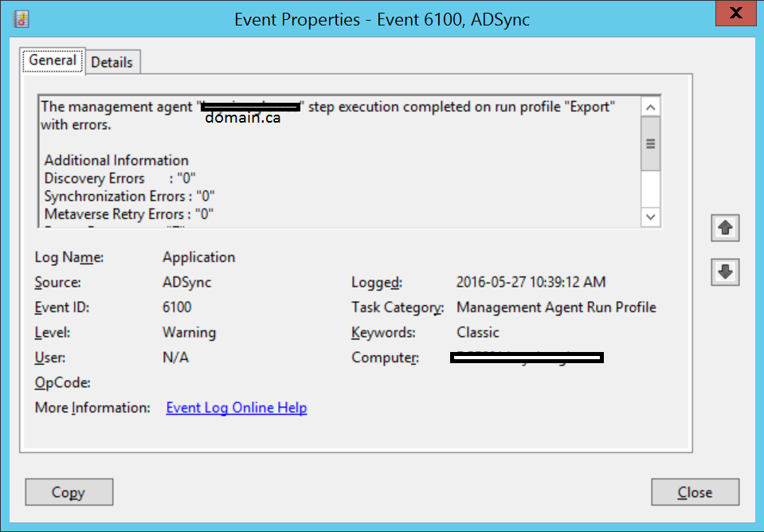Switch to the Details tab

click(x=112, y=62)
